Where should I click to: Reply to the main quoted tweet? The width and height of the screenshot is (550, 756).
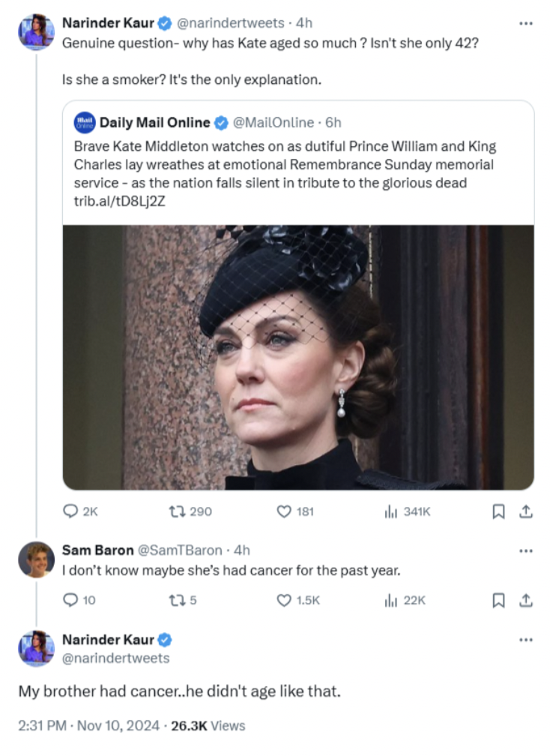70,511
